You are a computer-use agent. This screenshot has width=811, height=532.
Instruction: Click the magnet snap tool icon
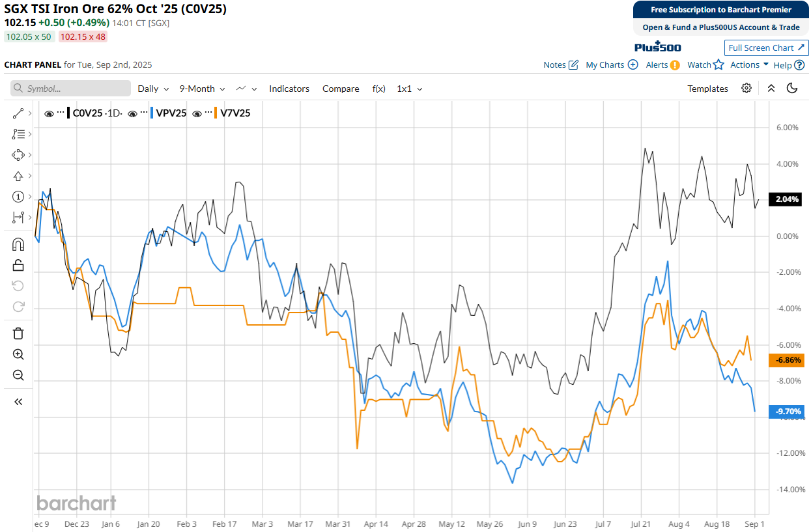coord(18,244)
